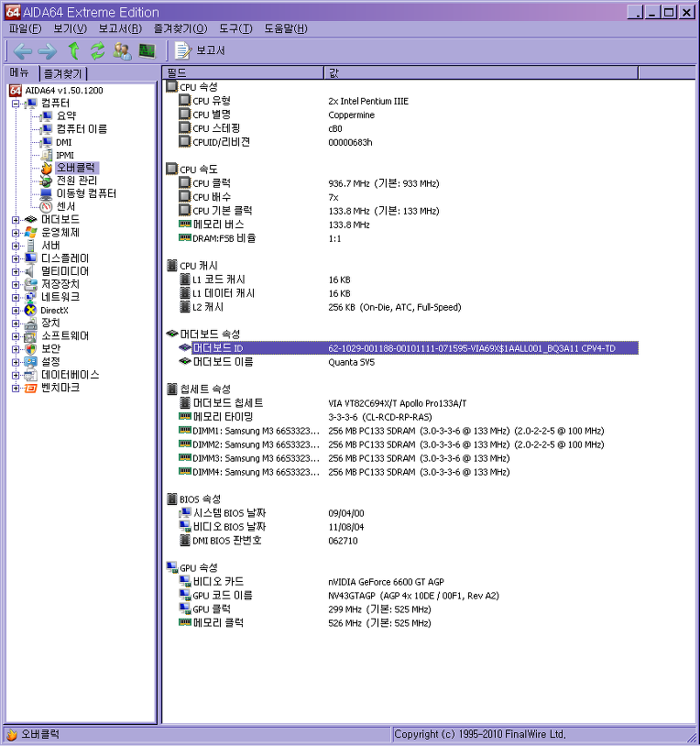
Task: Click the Forward navigation arrow
Action: pos(47,50)
